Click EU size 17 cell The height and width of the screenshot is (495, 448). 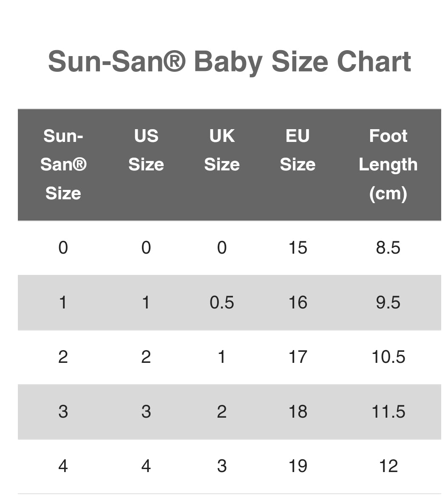(x=298, y=357)
